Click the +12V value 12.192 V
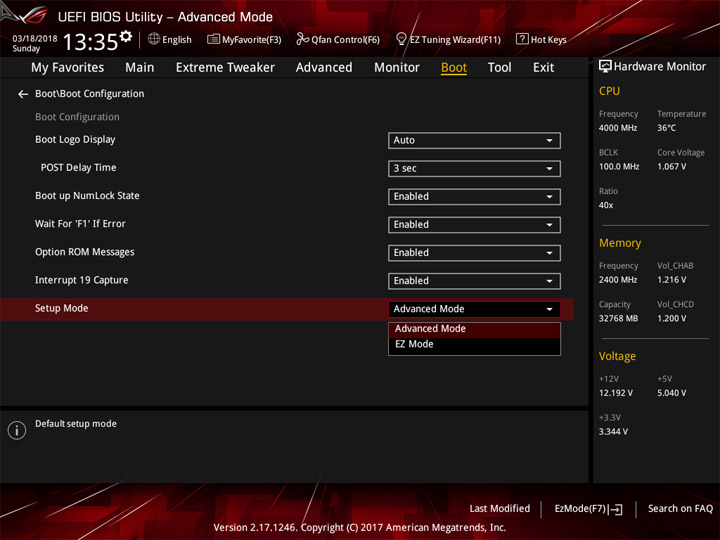This screenshot has width=720, height=540. 616,393
